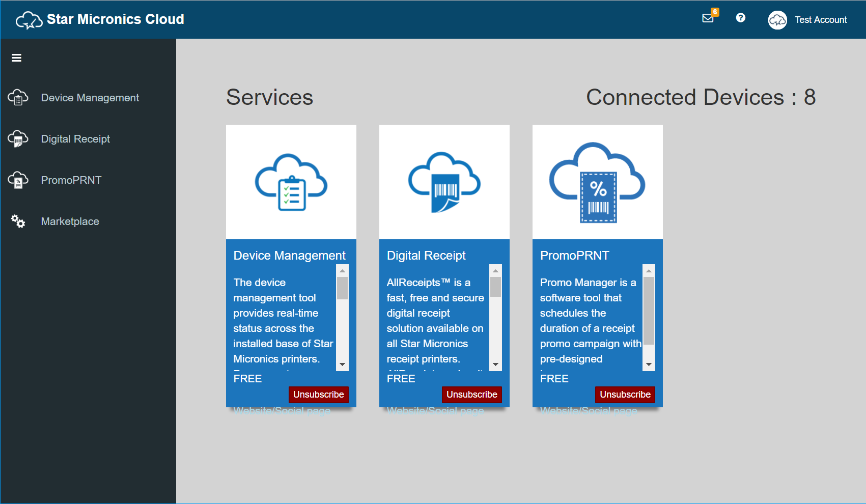Viewport: 866px width, 504px height.
Task: Click the PromoPRNT card title
Action: [575, 256]
